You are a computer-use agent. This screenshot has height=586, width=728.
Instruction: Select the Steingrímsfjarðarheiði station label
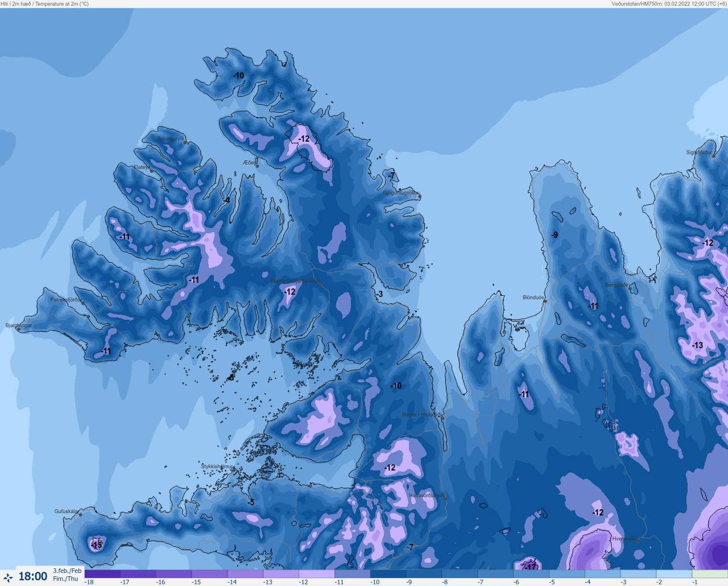pos(295,281)
